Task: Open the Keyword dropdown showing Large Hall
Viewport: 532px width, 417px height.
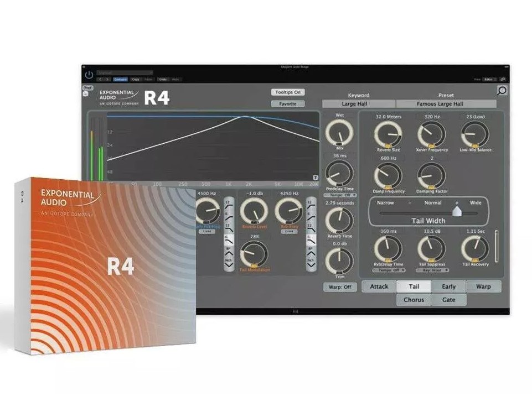Action: point(359,104)
